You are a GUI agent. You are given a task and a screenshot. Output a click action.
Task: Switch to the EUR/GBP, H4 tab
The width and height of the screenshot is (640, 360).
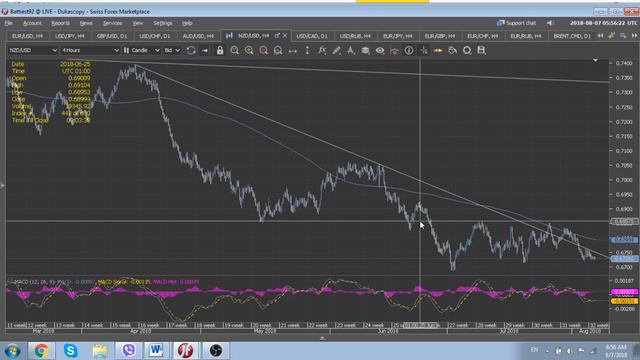point(440,36)
